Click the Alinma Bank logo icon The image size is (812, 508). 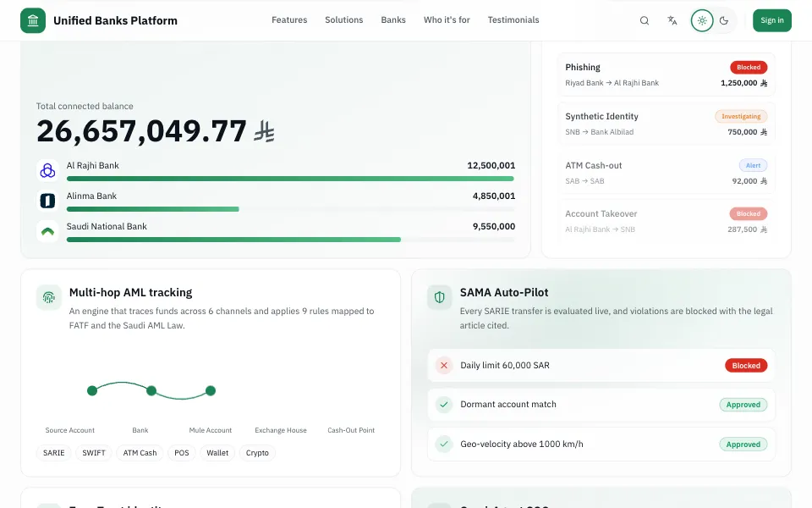click(47, 201)
